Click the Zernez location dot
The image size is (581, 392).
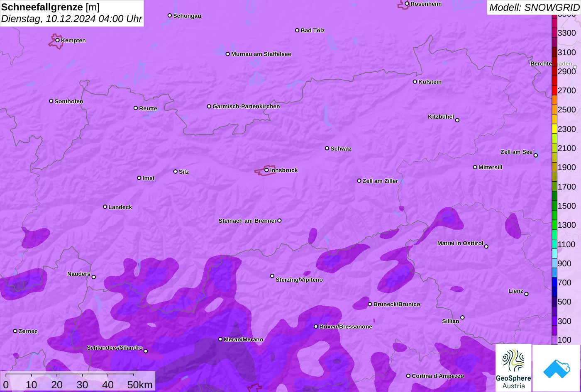15,331
